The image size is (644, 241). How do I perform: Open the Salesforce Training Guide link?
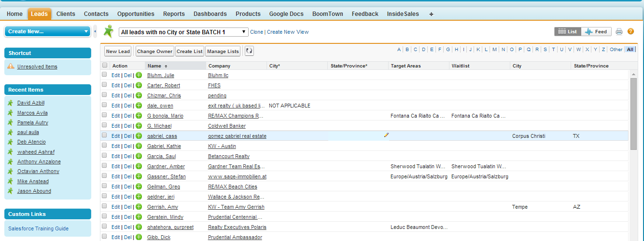coord(39,228)
